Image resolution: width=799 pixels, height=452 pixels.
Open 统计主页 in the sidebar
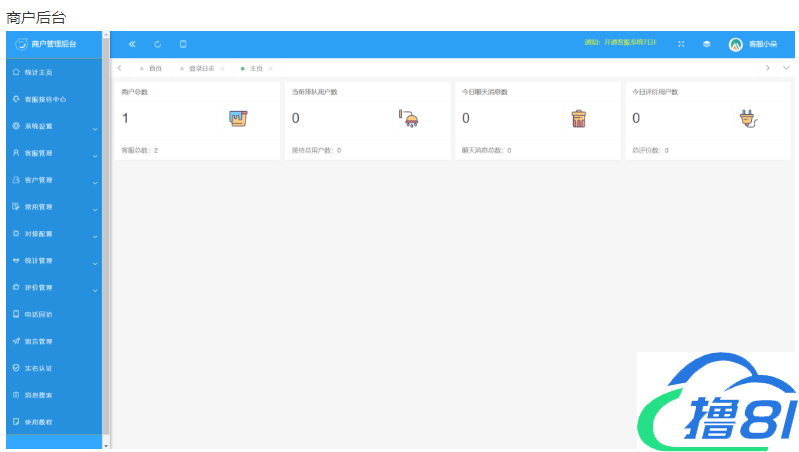point(40,73)
